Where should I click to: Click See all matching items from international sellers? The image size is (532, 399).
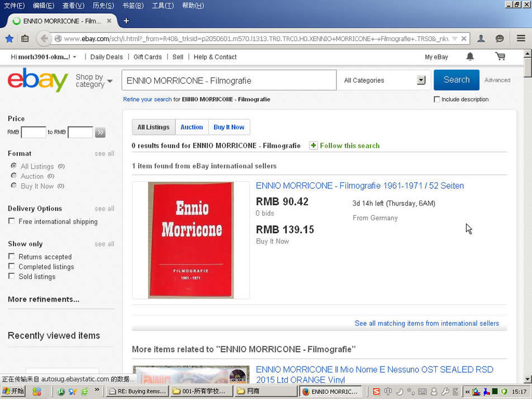[427, 324]
